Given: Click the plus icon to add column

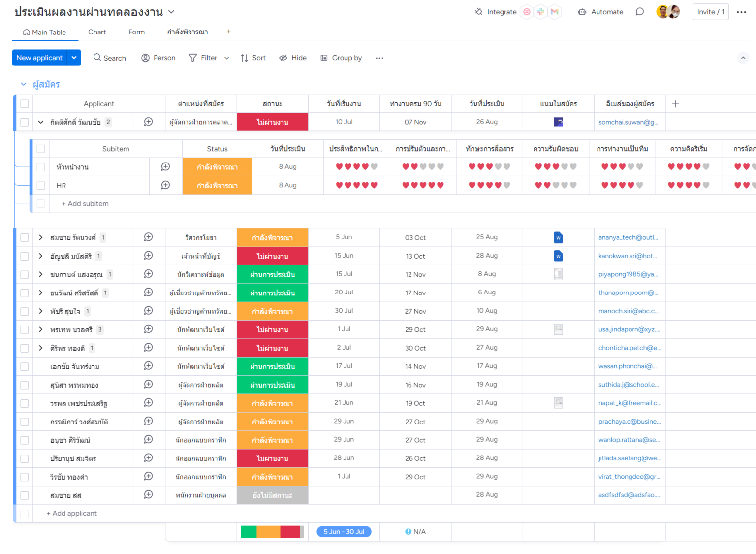Looking at the screenshot, I should 675,104.
